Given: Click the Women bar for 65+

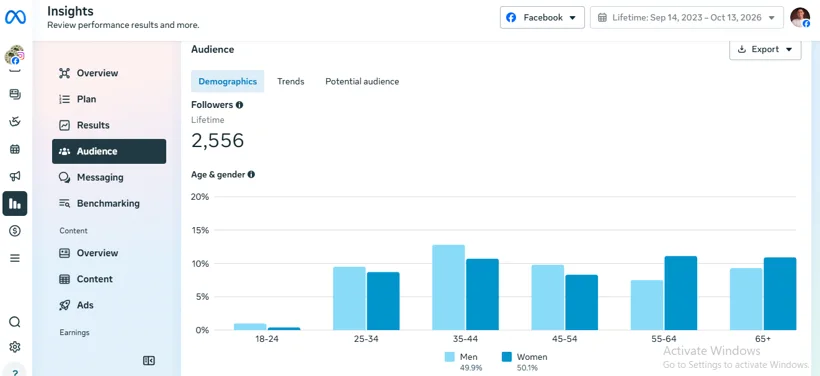Looking at the screenshot, I should (x=780, y=294).
